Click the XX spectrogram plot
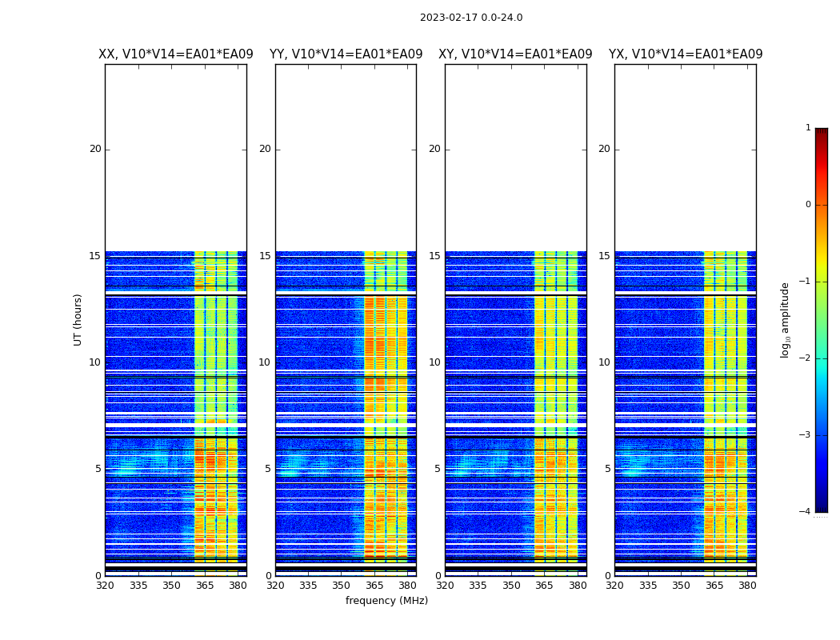This screenshot has width=840, height=640. point(176,320)
